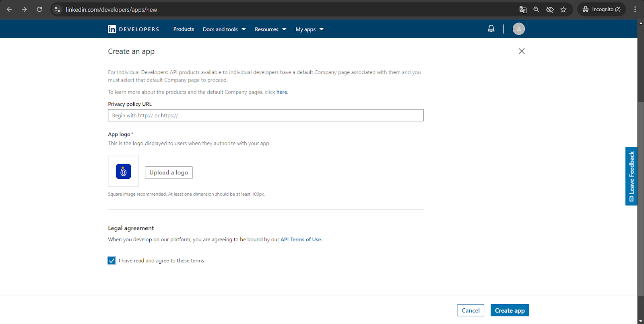644x324 pixels.
Task: Expand the Resources dropdown
Action: tap(270, 29)
